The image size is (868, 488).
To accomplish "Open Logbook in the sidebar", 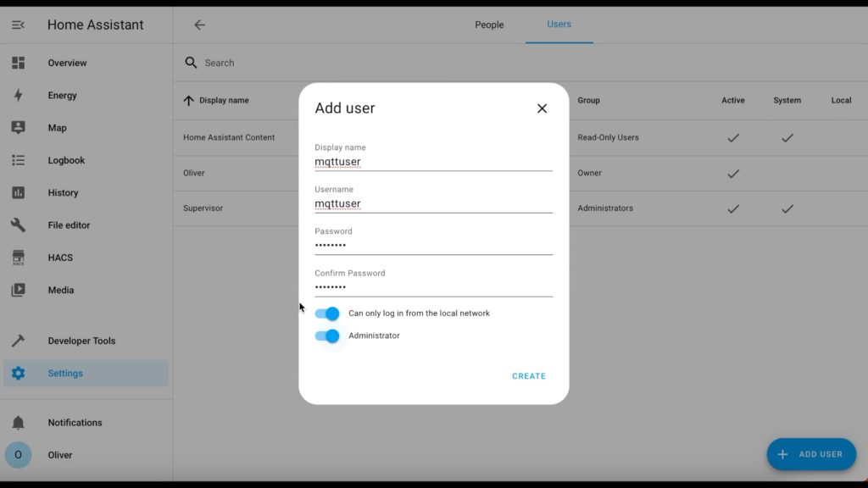I will click(66, 160).
